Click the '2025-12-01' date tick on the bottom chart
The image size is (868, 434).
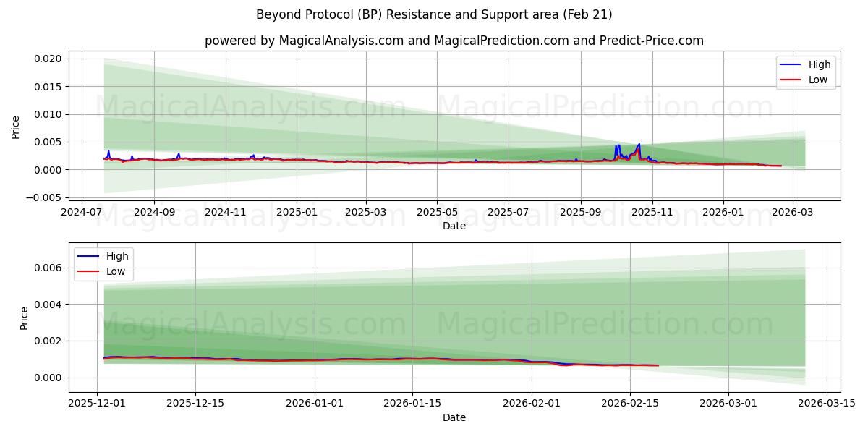(98, 405)
